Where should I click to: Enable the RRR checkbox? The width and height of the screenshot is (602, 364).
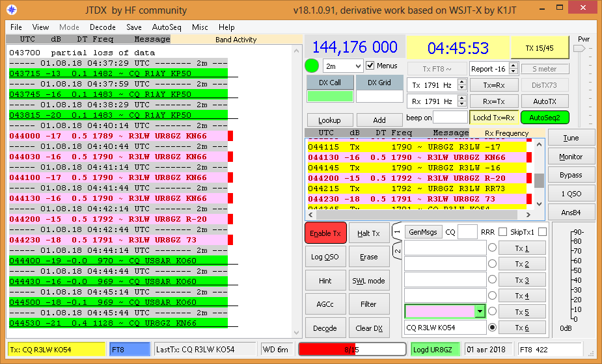coord(503,232)
